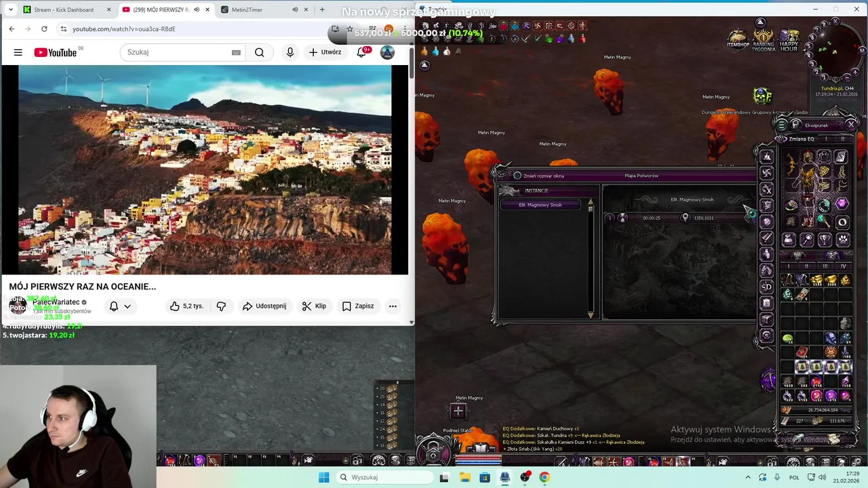Viewport: 868px width, 488px height.
Task: Click the Klip button
Action: pos(314,306)
